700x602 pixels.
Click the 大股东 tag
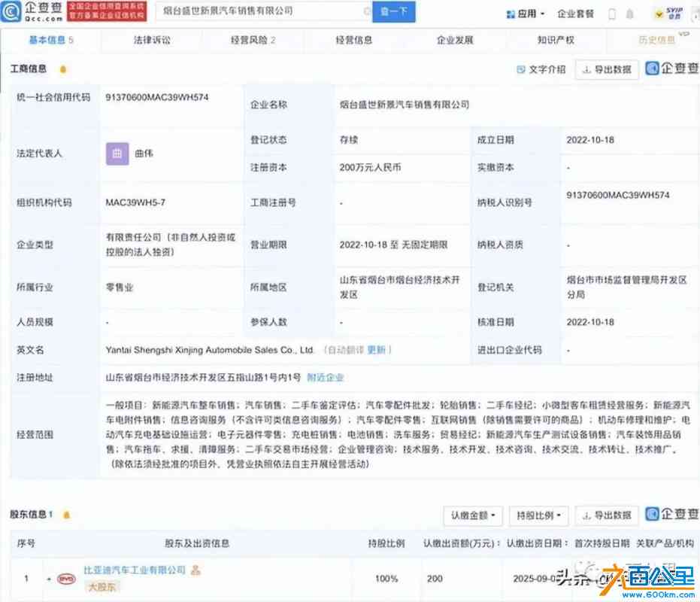[102, 587]
